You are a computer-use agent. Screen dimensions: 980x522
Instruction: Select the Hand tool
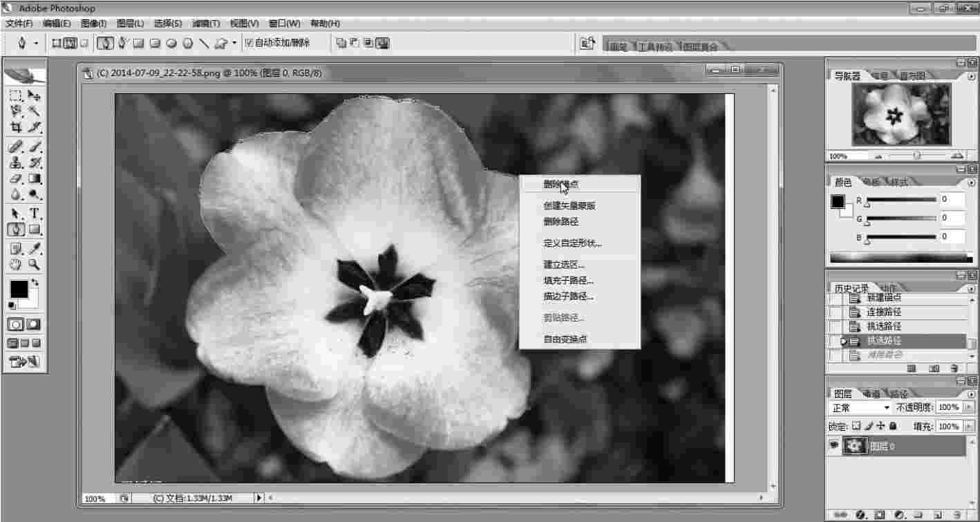tap(16, 264)
